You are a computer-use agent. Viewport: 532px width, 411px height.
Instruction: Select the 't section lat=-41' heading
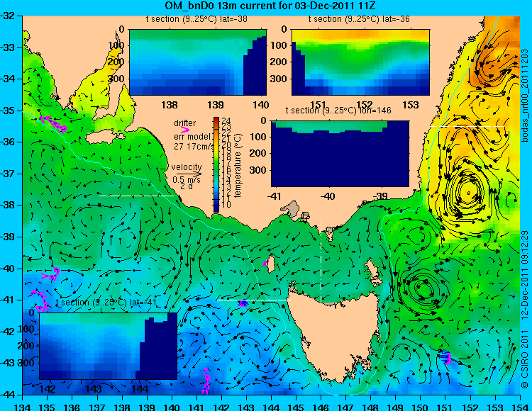pos(106,303)
